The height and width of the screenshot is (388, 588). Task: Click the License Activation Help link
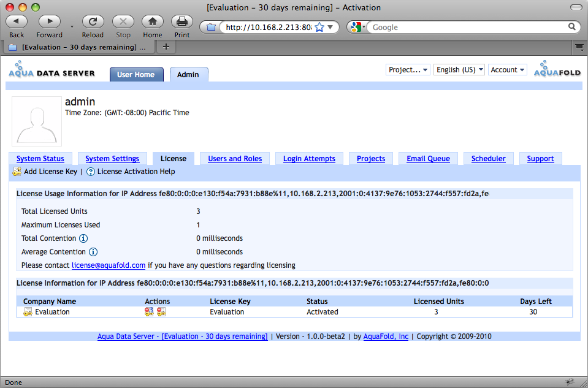click(136, 172)
